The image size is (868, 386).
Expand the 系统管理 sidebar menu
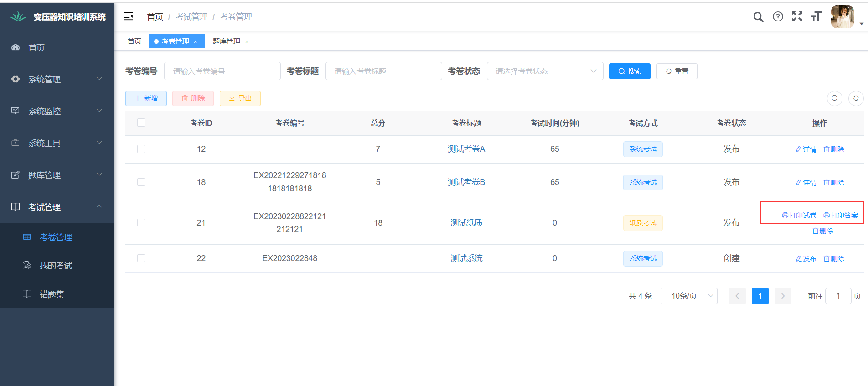click(x=57, y=79)
